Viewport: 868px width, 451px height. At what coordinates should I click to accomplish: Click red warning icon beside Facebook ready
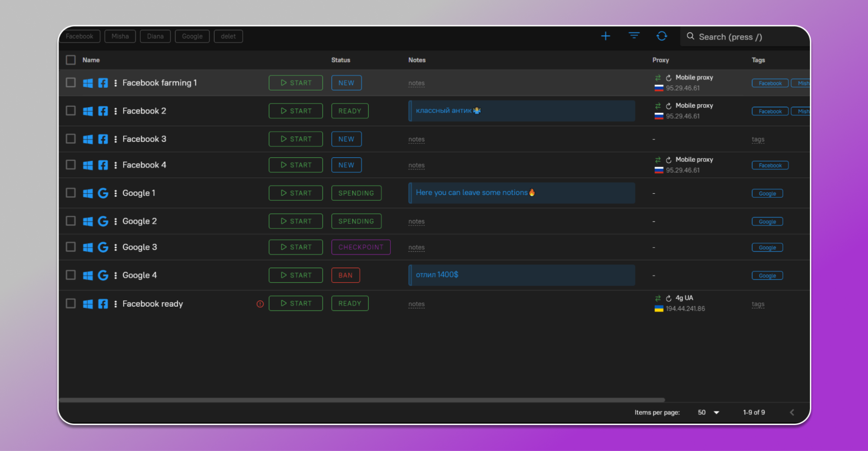click(x=260, y=304)
